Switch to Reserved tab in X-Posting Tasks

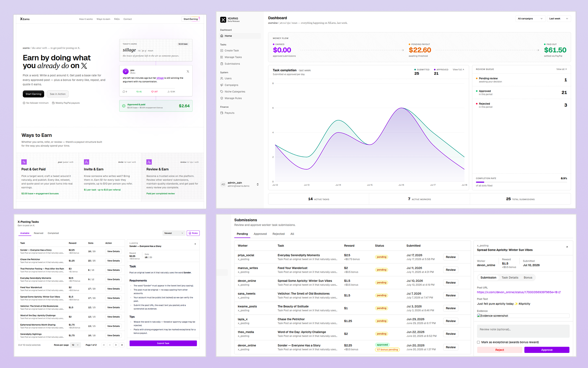tap(39, 233)
